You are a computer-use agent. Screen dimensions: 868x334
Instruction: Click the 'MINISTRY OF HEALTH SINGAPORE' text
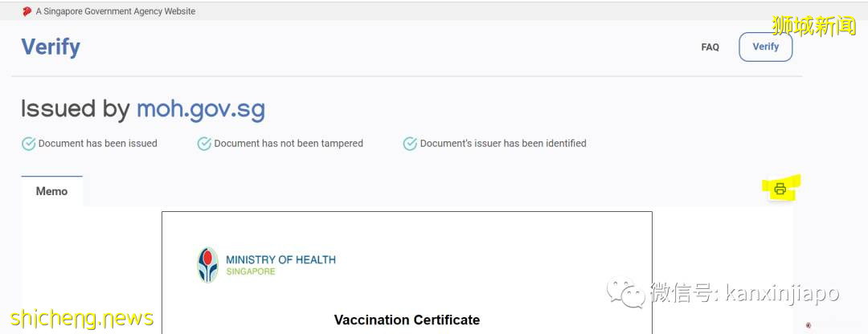coord(280,265)
